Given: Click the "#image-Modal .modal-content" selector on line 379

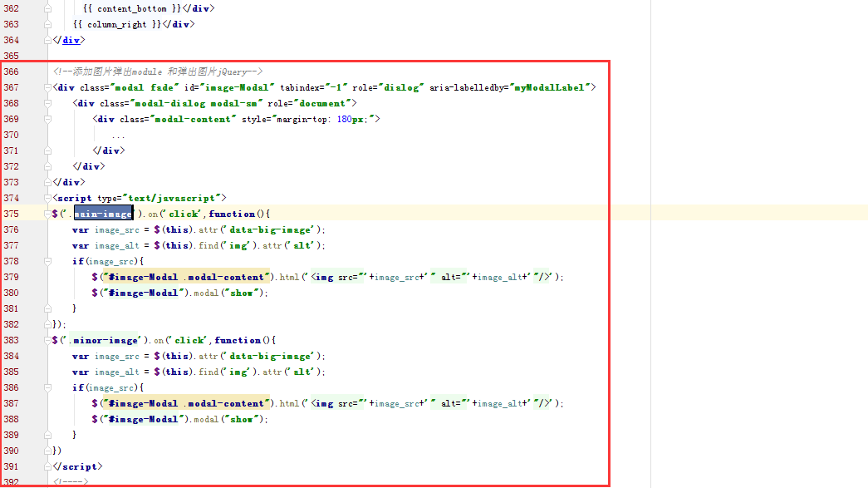Looking at the screenshot, I should point(187,277).
